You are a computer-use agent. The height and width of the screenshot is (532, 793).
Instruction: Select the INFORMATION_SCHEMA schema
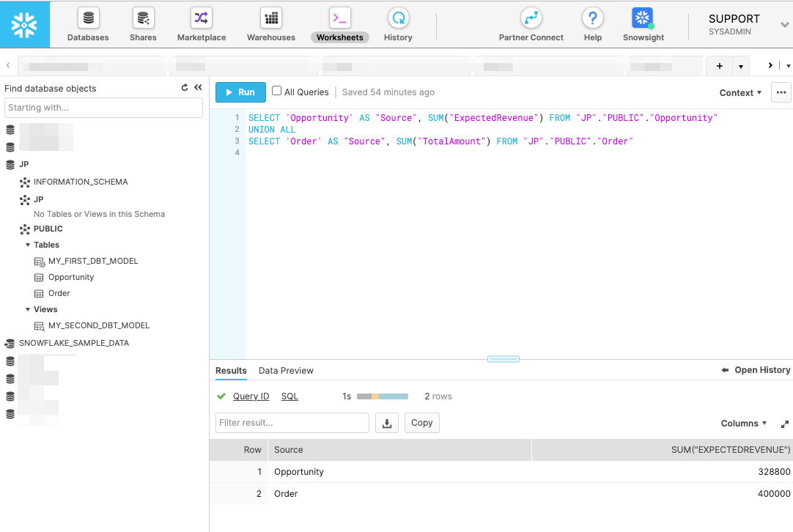tap(81, 182)
